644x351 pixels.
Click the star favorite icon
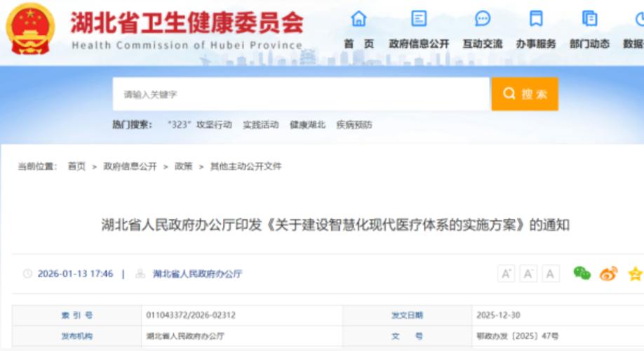click(636, 273)
